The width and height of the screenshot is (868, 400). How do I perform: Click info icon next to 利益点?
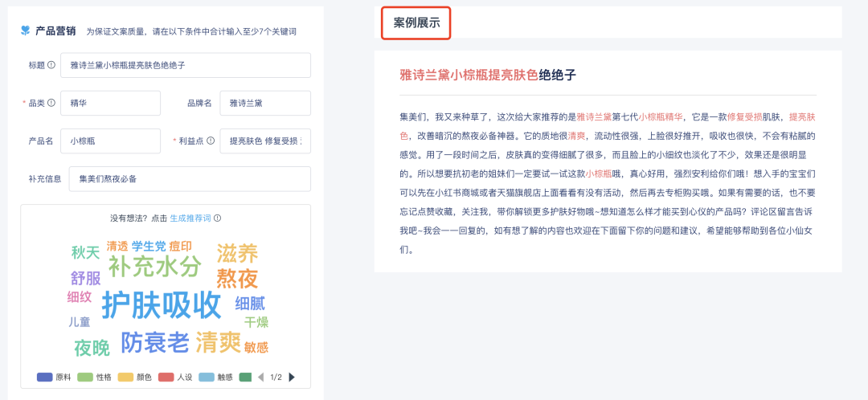tap(211, 141)
